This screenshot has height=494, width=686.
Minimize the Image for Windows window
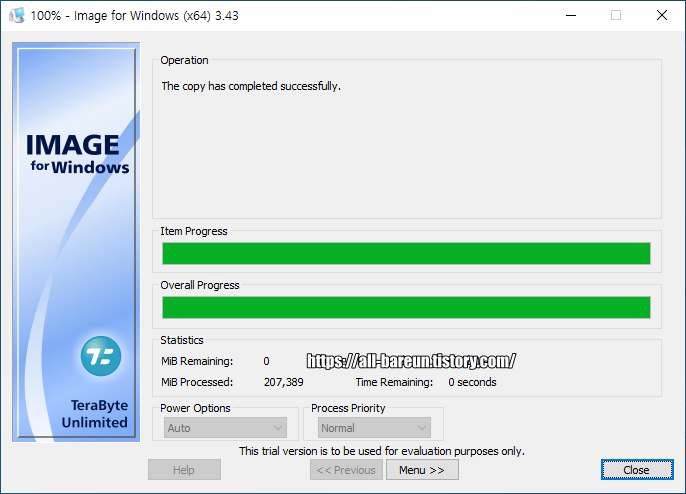tap(571, 15)
